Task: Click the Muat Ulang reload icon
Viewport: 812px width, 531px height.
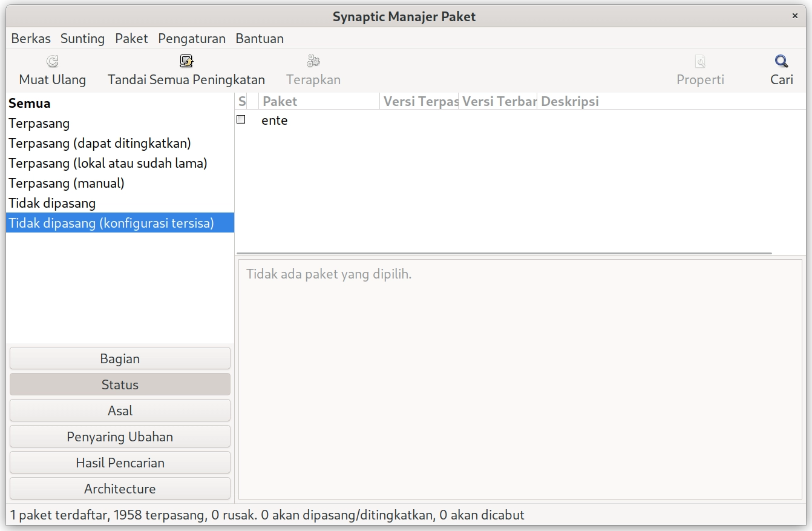Action: pyautogui.click(x=53, y=61)
